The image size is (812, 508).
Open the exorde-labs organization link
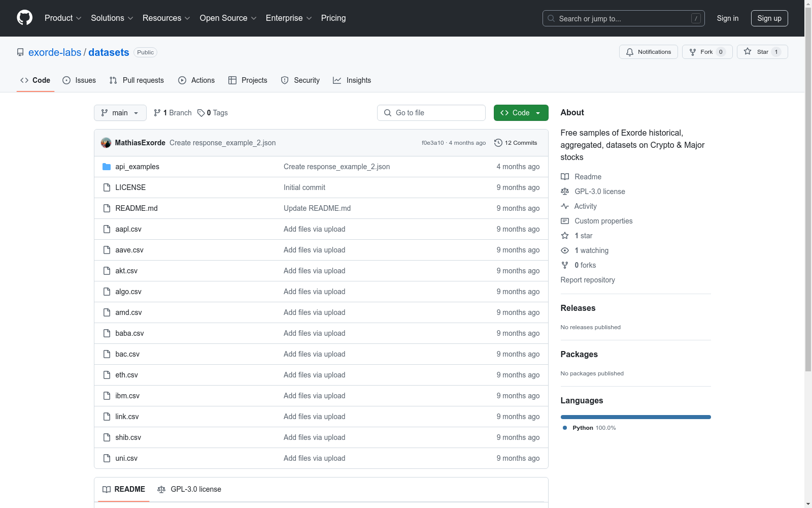click(55, 52)
